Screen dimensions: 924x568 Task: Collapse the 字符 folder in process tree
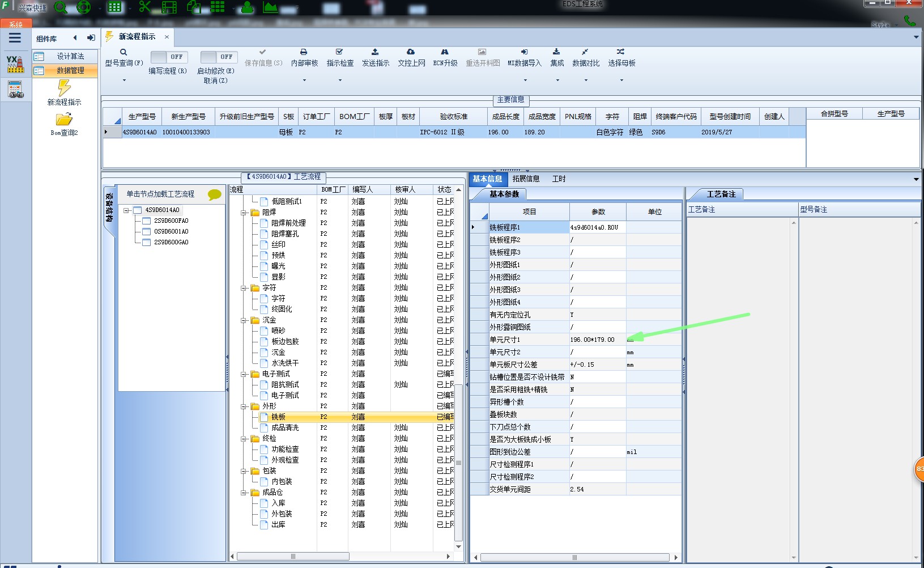pos(244,288)
